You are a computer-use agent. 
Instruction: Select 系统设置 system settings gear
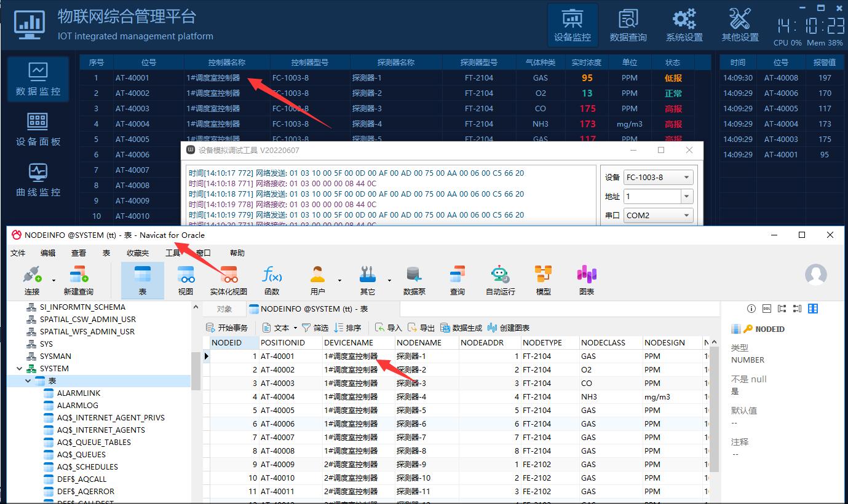(684, 26)
